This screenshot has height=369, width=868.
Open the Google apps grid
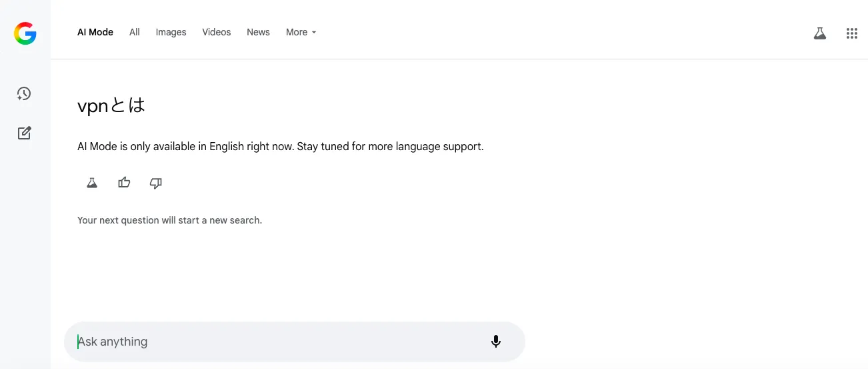pos(851,33)
